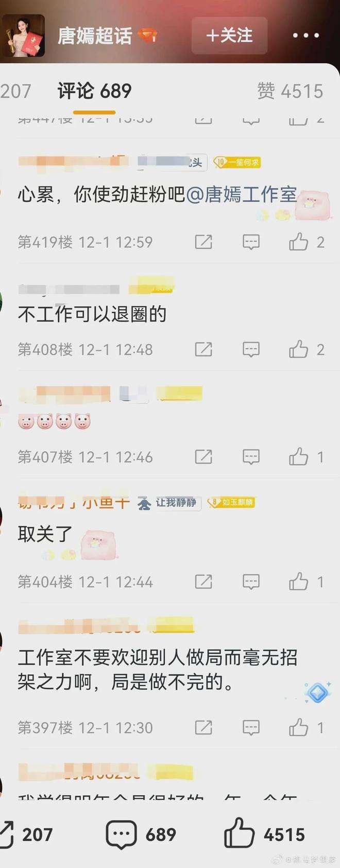
Task: Open the @唐嫣工作室 mention link
Action: click(241, 194)
